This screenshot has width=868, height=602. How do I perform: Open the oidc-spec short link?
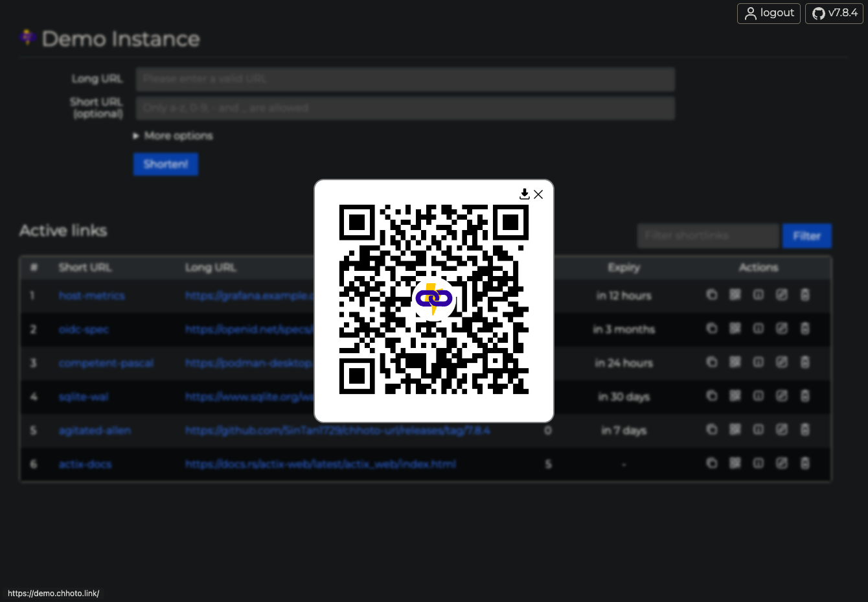tap(84, 329)
